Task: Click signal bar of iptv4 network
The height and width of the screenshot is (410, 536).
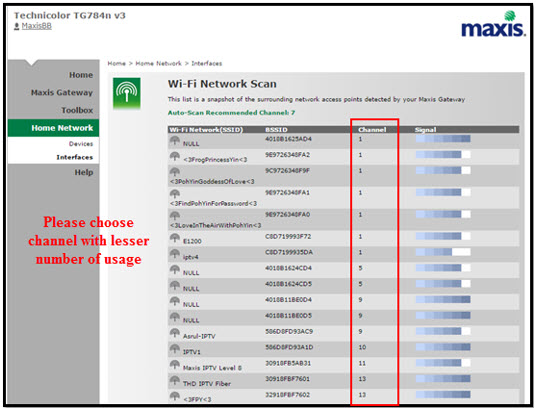Action: (x=443, y=252)
